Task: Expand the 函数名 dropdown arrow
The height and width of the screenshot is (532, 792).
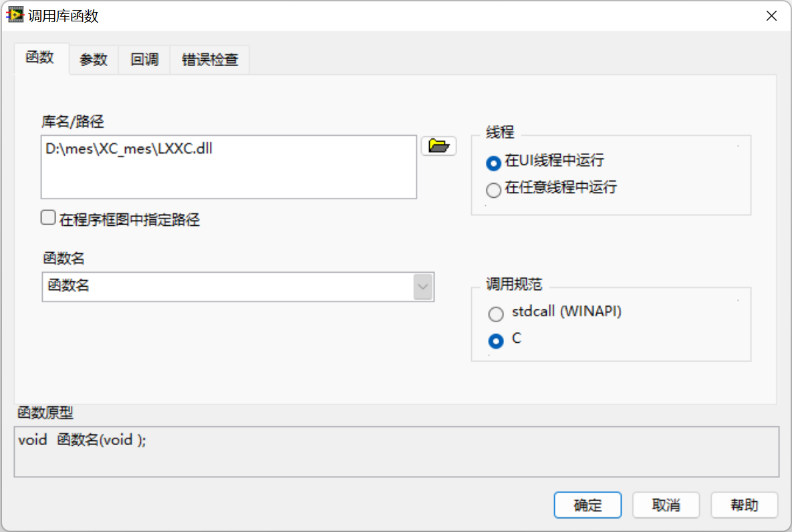Action: [x=423, y=287]
